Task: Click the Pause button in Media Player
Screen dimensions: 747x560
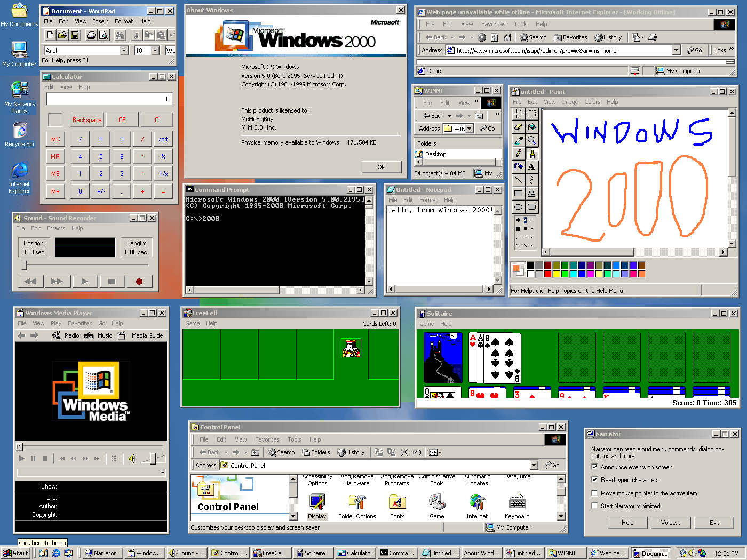Action: click(x=33, y=458)
